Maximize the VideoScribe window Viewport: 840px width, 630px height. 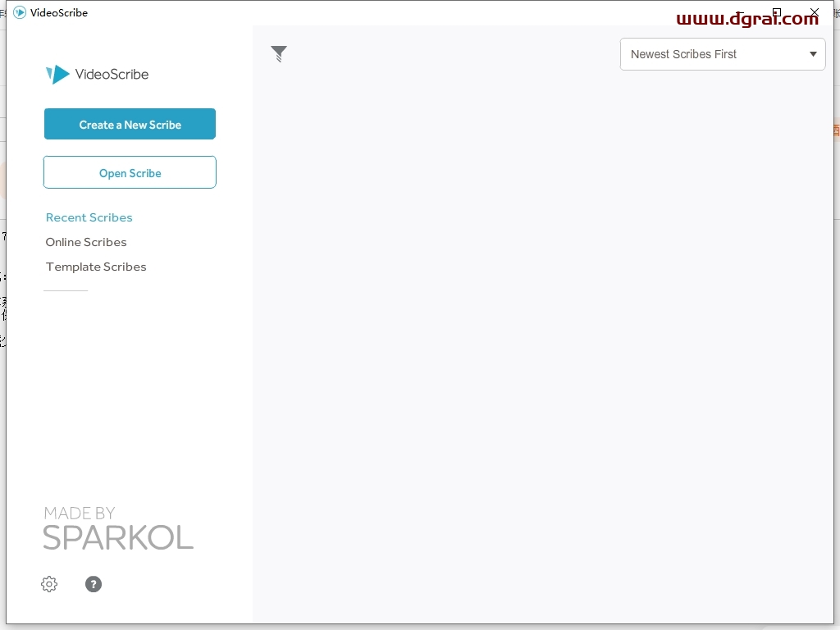click(x=776, y=12)
